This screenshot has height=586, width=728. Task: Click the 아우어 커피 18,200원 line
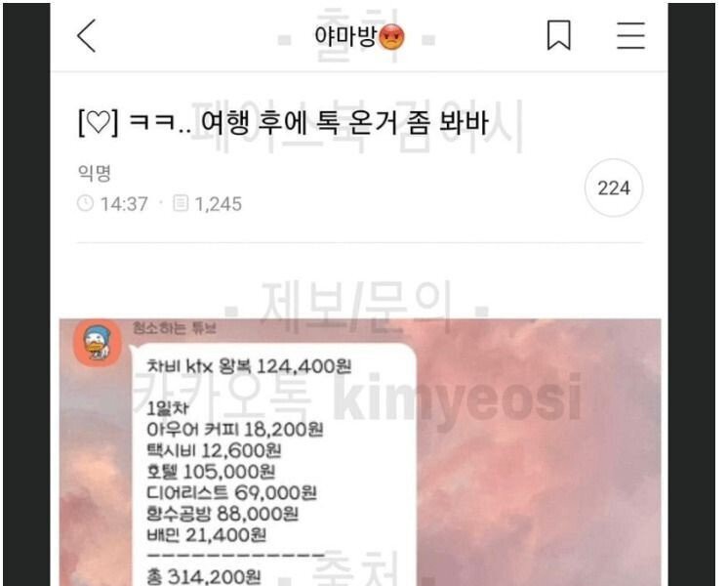click(x=235, y=430)
